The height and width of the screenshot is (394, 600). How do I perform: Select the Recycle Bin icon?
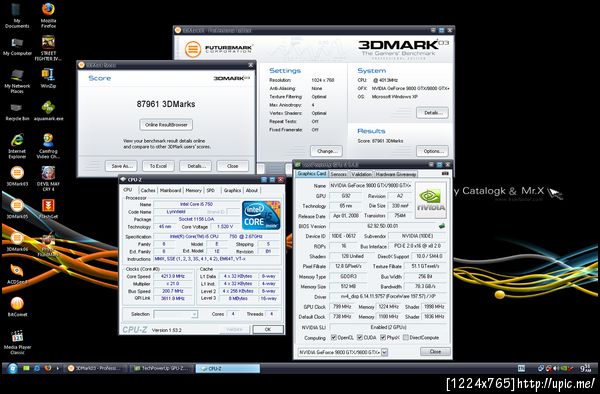point(17,112)
